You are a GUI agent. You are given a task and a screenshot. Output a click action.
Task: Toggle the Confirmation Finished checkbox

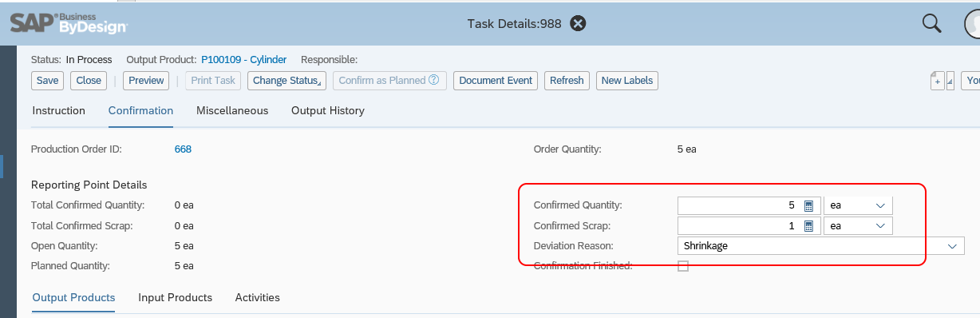click(x=683, y=266)
